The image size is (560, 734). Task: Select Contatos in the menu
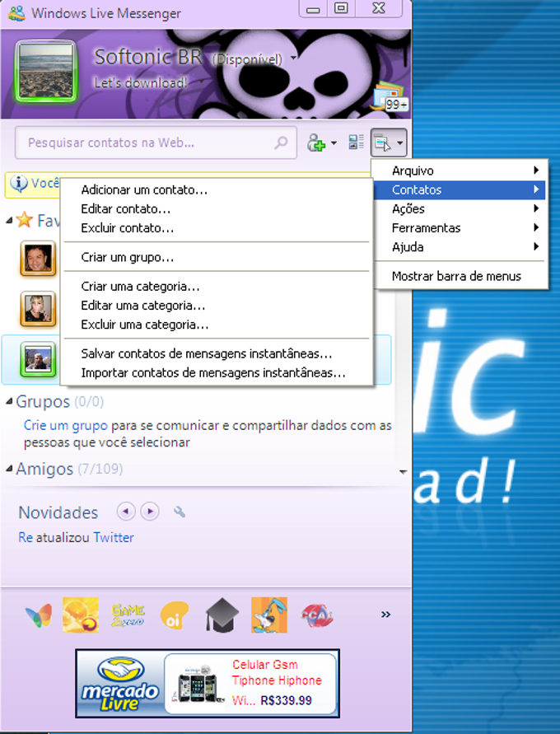(460, 189)
